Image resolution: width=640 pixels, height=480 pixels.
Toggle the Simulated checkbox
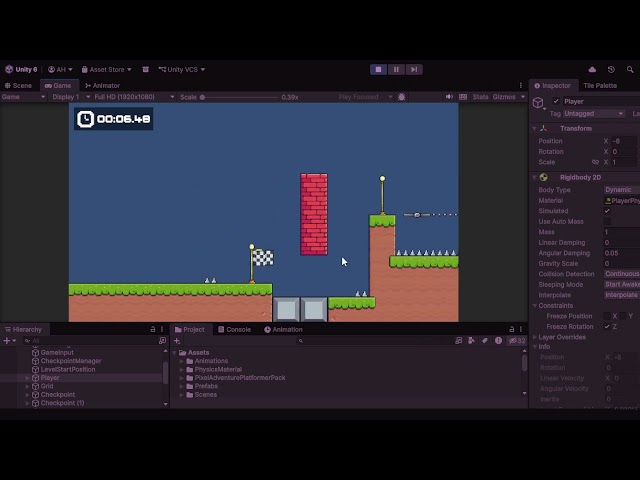[607, 211]
